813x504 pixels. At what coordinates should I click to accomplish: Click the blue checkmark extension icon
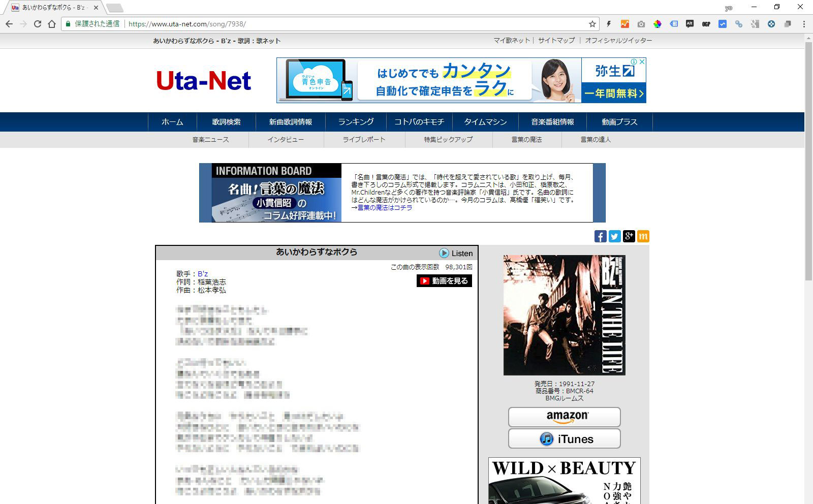(x=723, y=24)
